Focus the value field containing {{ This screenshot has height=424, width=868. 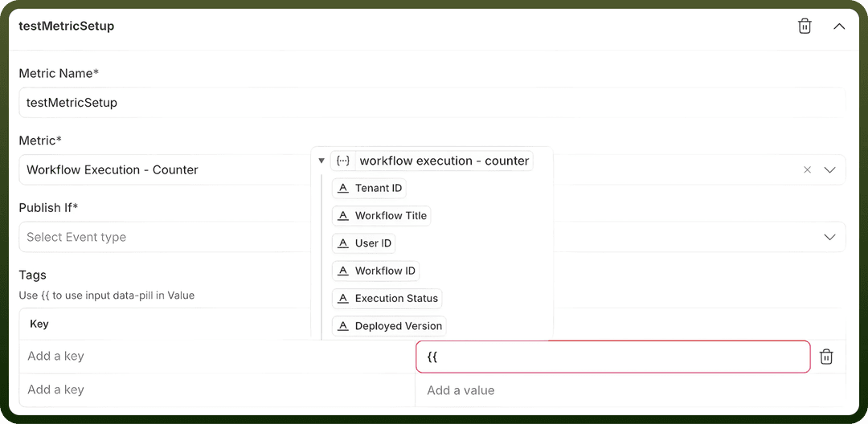tap(612, 357)
